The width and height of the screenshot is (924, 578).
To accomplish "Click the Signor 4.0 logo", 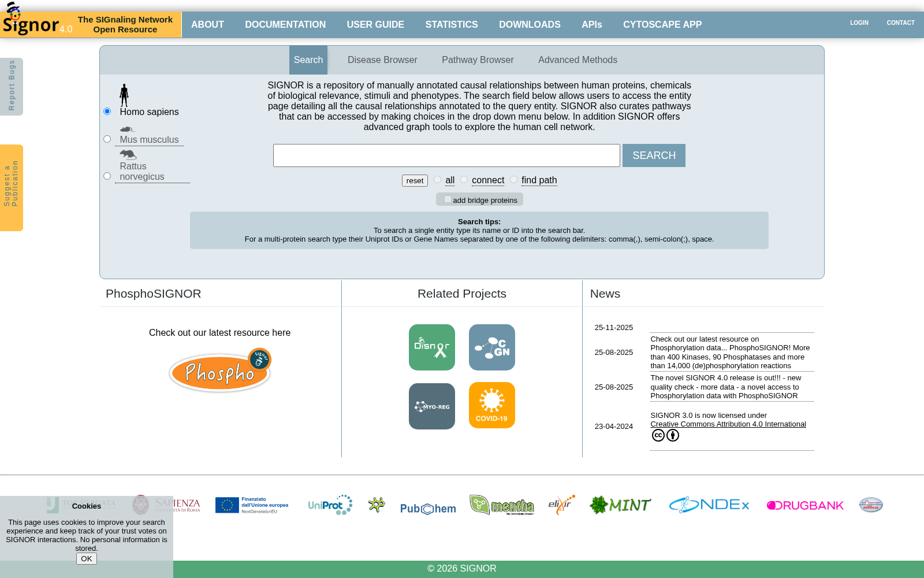I will (x=37, y=20).
